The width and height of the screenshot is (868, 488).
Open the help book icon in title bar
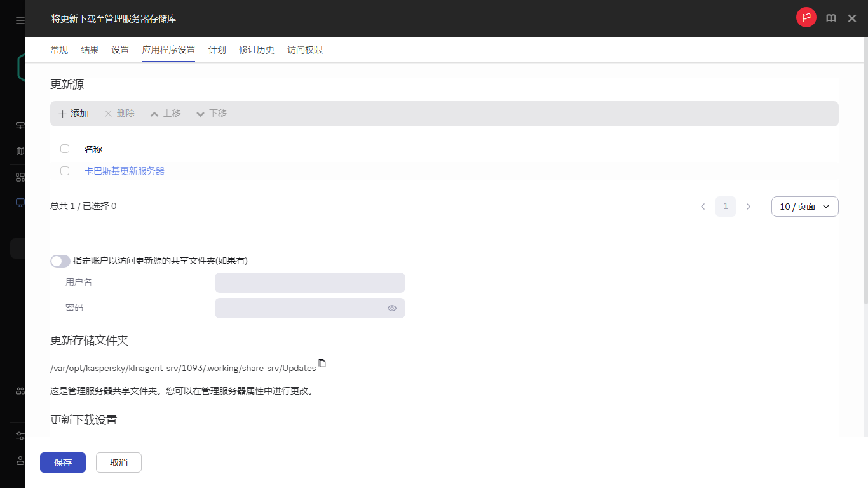coord(831,18)
